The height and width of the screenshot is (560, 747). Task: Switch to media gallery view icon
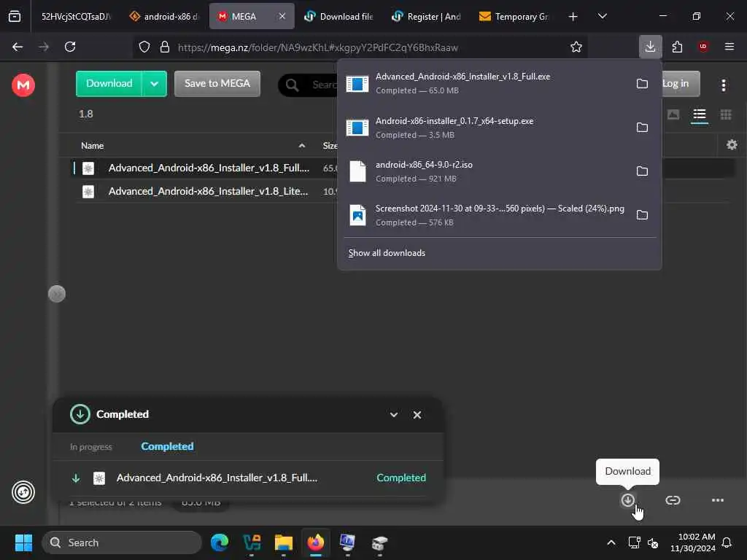coord(673,114)
